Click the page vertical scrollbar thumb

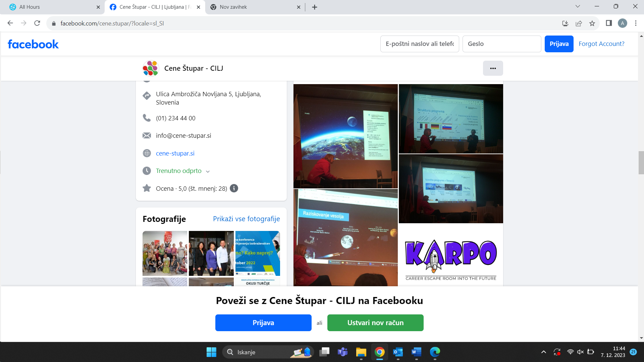641,163
